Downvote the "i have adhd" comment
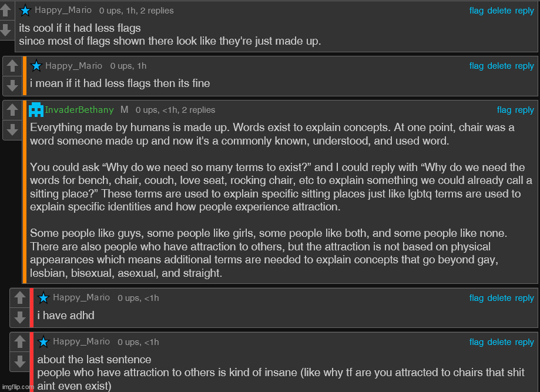 click(19, 317)
